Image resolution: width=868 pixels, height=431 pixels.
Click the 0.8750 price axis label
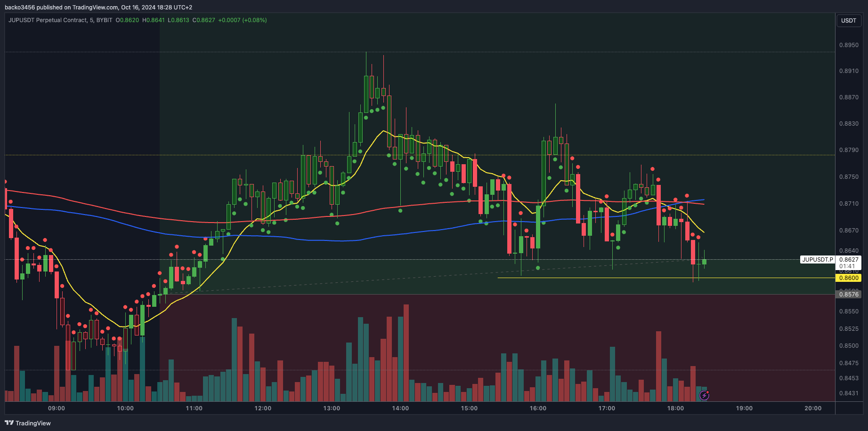849,177
